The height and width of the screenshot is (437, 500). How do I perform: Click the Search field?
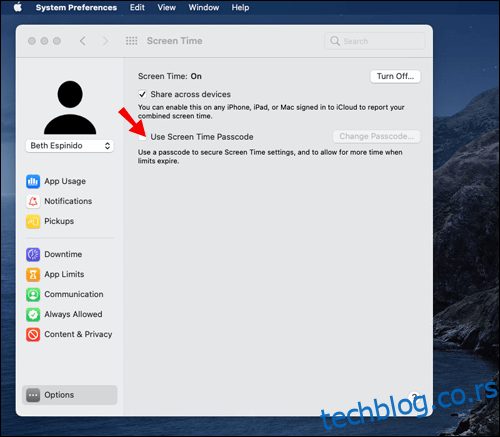(x=375, y=41)
